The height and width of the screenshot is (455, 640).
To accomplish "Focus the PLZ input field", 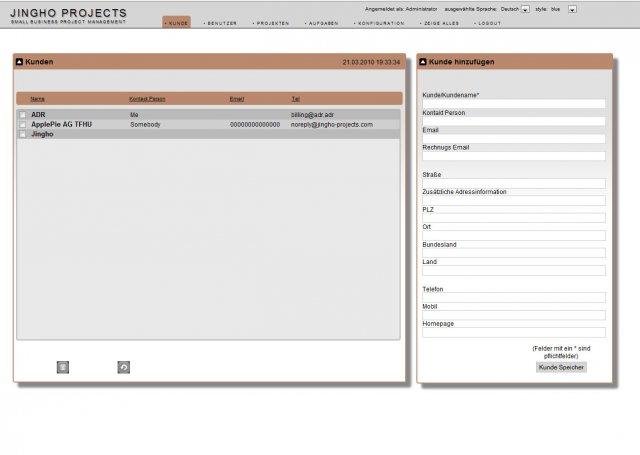I will (x=514, y=218).
